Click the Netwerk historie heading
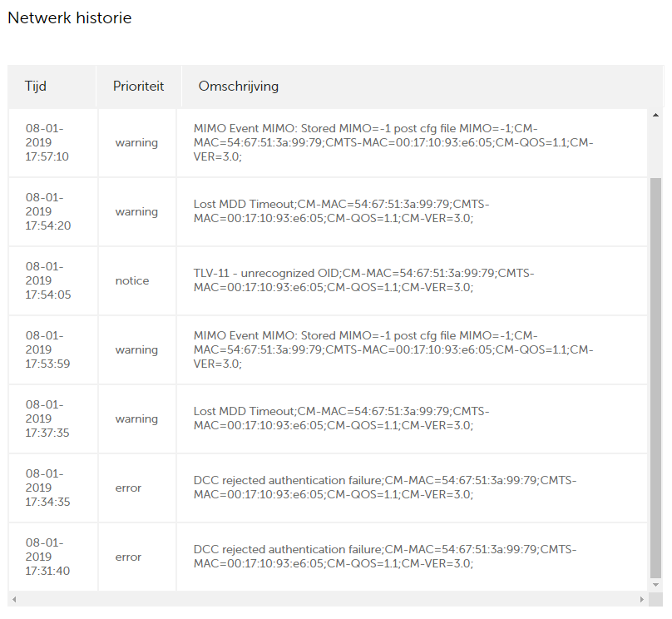This screenshot has width=672, height=619. (69, 18)
